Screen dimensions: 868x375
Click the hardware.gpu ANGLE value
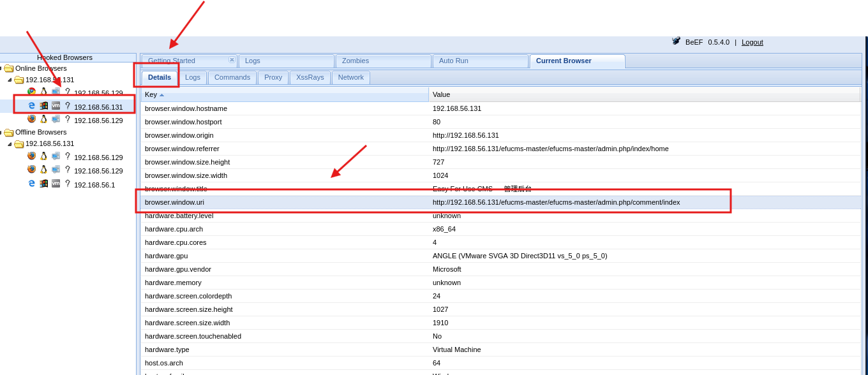(520, 256)
